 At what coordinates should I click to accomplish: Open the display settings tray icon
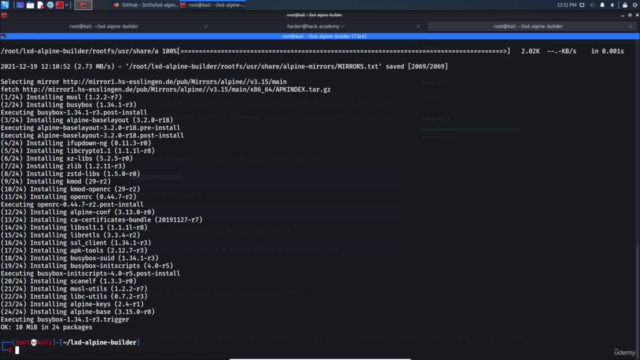[582, 5]
